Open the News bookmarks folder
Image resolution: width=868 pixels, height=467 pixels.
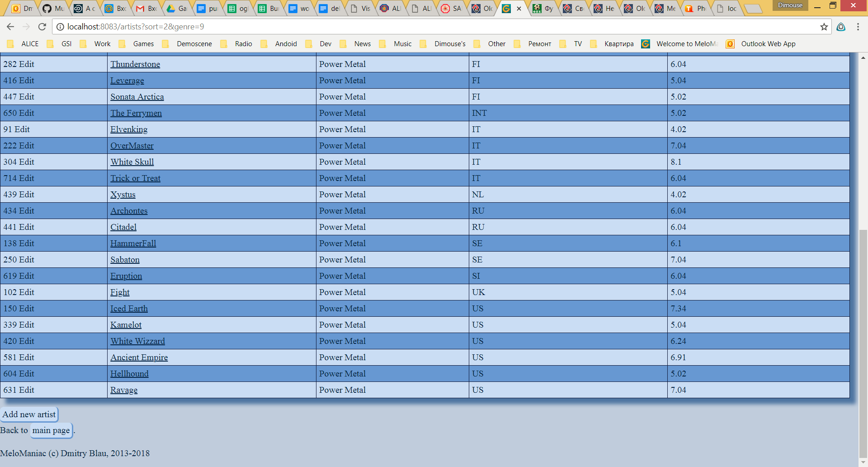click(x=355, y=44)
